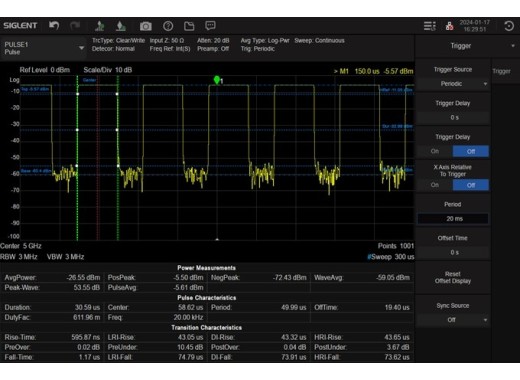Edit the Trigger Delay 0 s field
Viewport: 520px width, 380px height.
pos(453,118)
